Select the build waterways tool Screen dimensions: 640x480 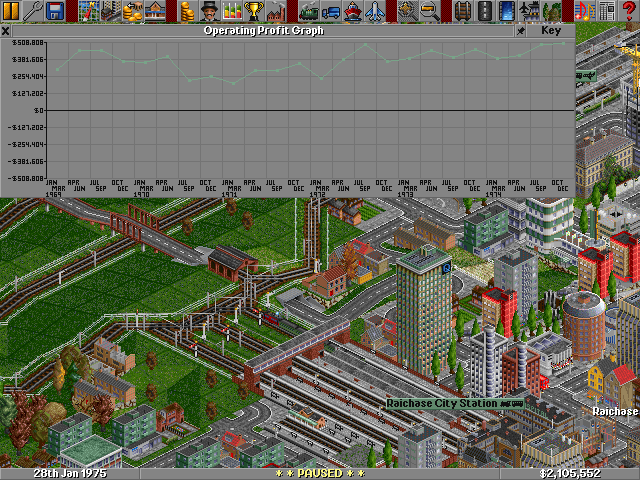click(x=507, y=11)
